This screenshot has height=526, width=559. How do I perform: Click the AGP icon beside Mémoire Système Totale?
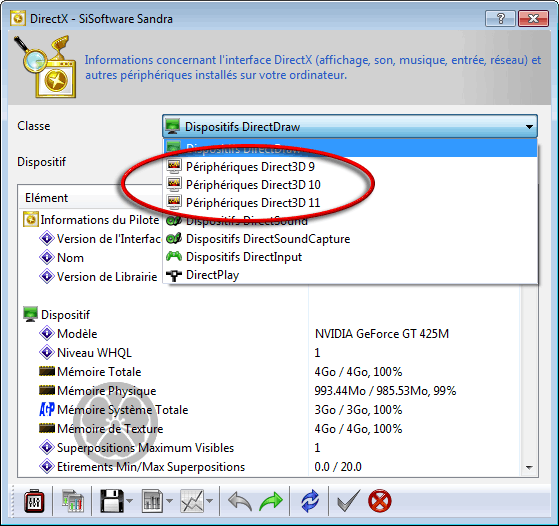coord(47,409)
